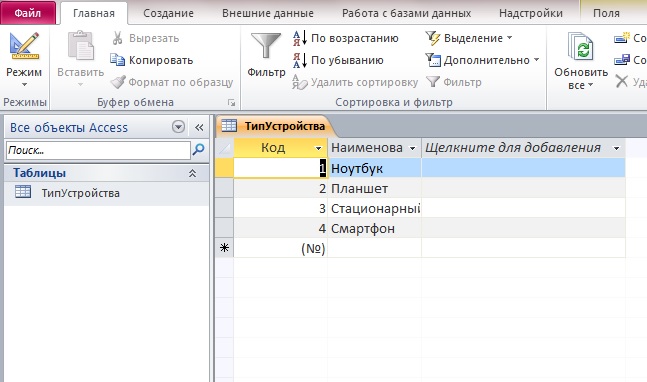Toggle the small Фильтр button
Screen dimensions: 647x382
(454, 82)
